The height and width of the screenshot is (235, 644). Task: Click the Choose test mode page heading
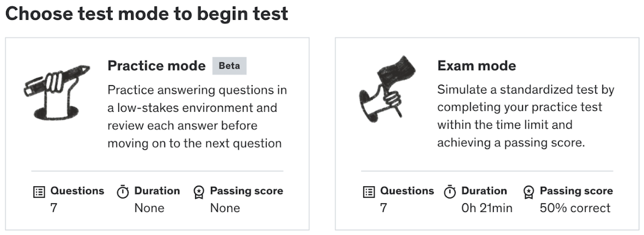[x=147, y=14]
